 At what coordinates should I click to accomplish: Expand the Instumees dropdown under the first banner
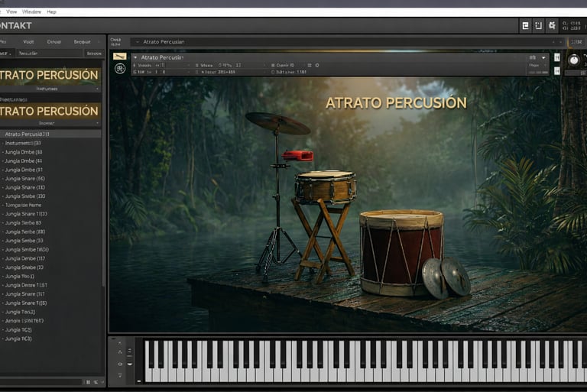point(50,89)
